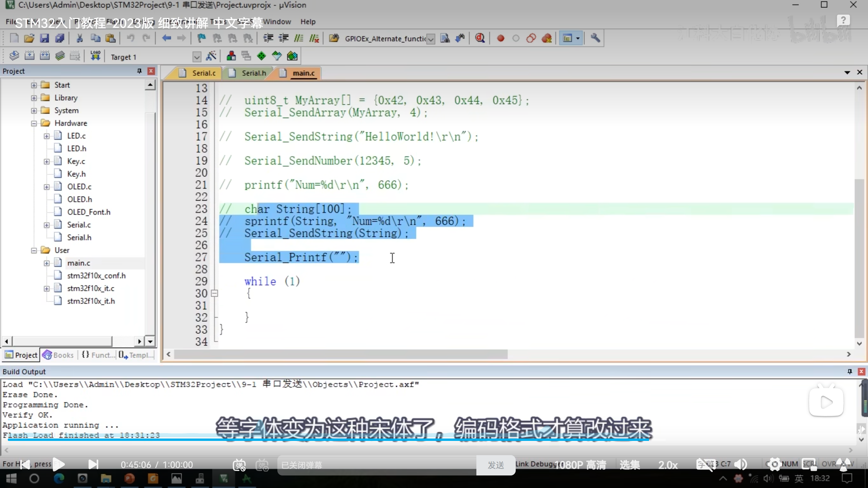Click the Manage Run-Time Environment green diamond icon
868x488 pixels.
click(261, 56)
